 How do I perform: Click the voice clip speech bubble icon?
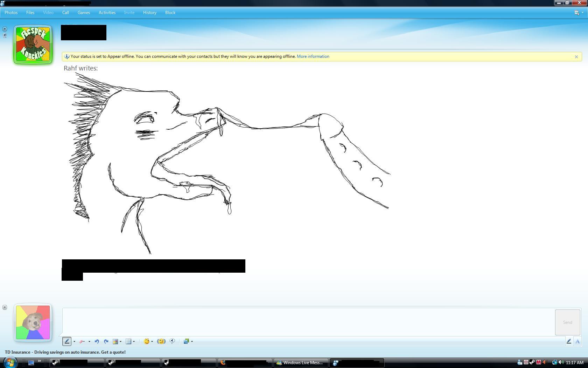tap(172, 341)
